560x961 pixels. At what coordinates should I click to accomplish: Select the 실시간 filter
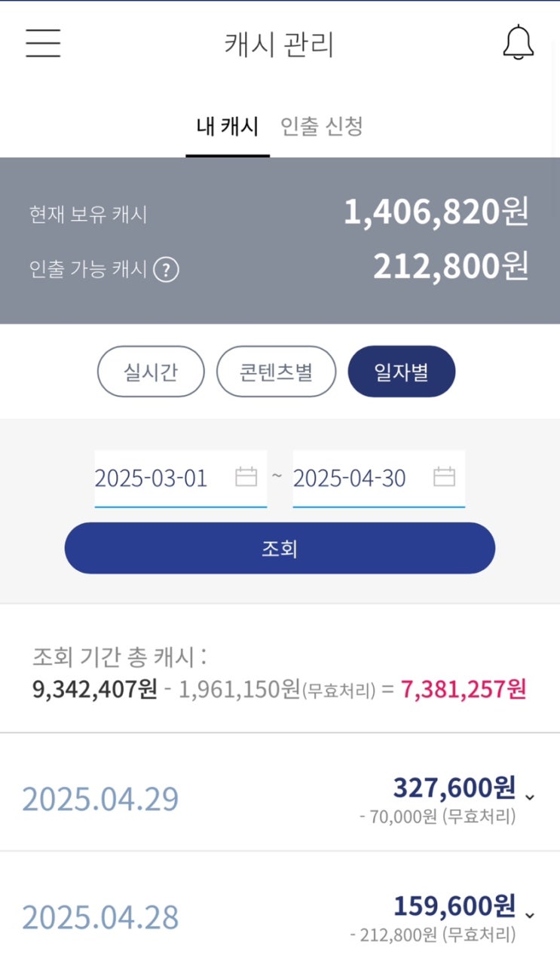click(151, 372)
